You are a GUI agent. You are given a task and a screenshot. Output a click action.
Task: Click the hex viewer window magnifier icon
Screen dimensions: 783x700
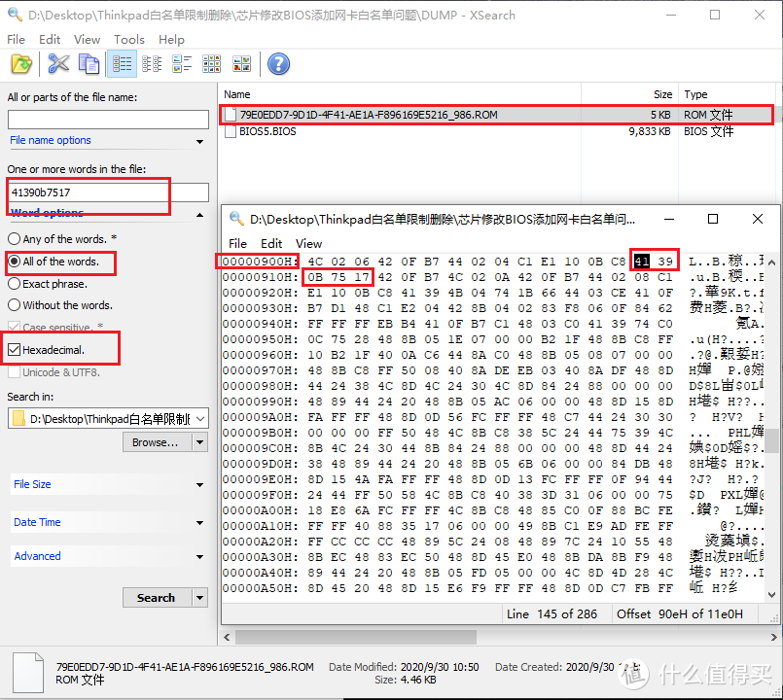click(235, 218)
